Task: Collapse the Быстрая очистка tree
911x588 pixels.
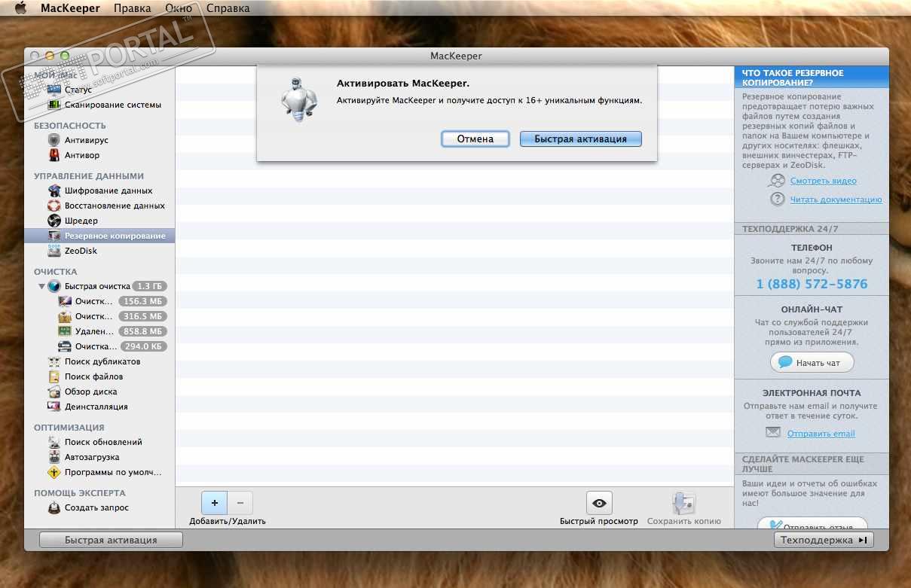Action: tap(41, 286)
